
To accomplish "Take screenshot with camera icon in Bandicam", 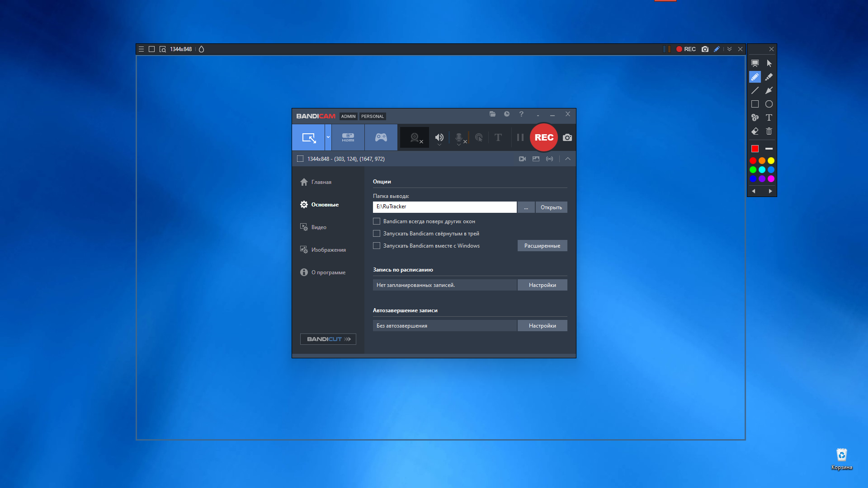I will (x=567, y=137).
